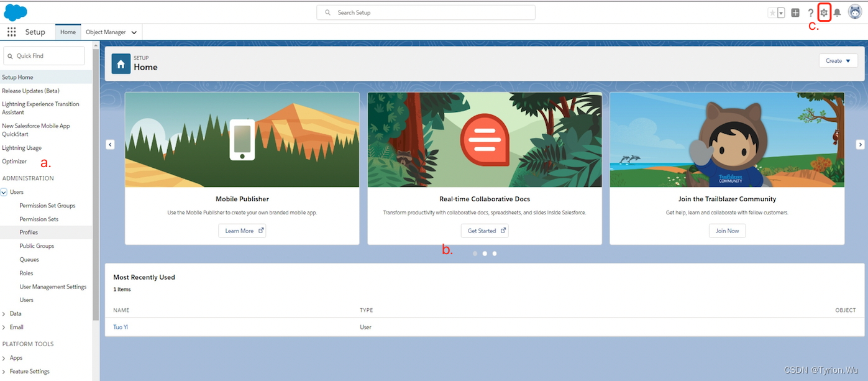Click the Salesforce cloud logo
Screen dimensions: 868x381
(x=16, y=12)
